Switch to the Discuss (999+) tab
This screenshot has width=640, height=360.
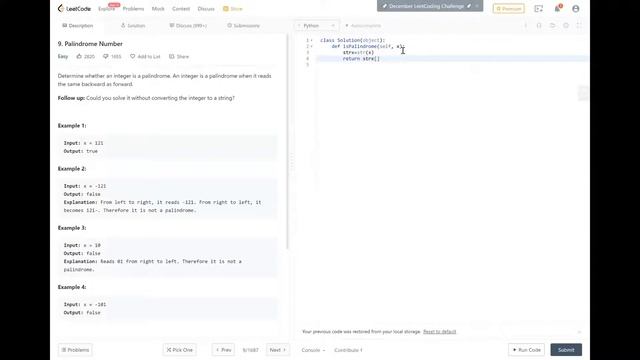pos(188,26)
